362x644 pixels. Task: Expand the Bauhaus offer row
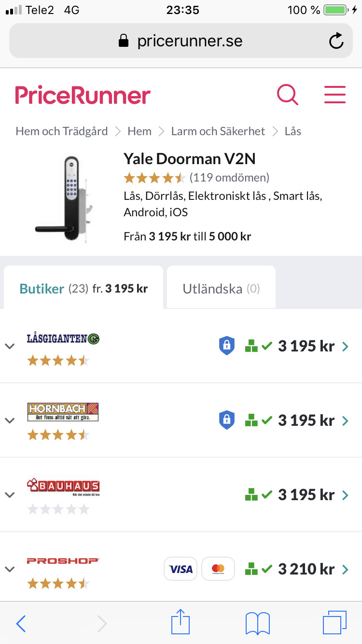pyautogui.click(x=10, y=495)
